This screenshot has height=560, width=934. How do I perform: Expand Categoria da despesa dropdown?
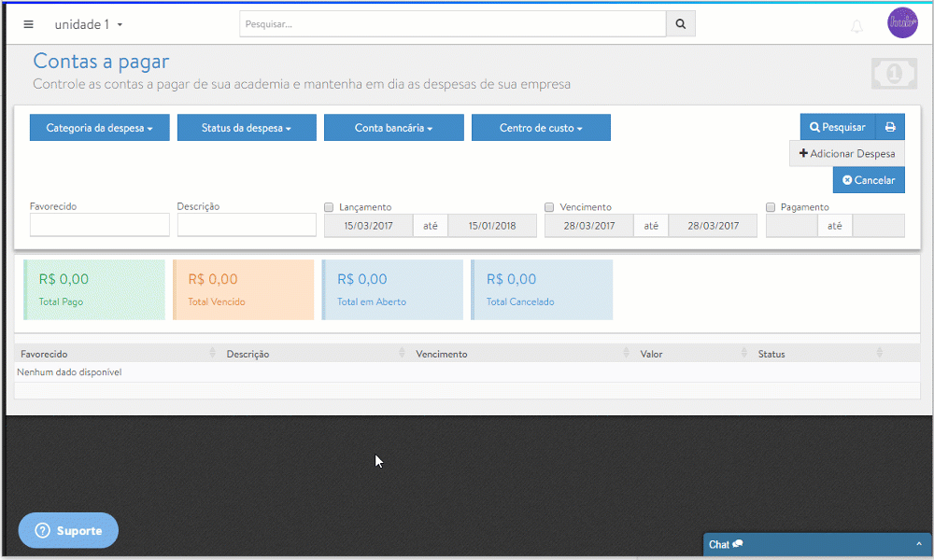(100, 128)
